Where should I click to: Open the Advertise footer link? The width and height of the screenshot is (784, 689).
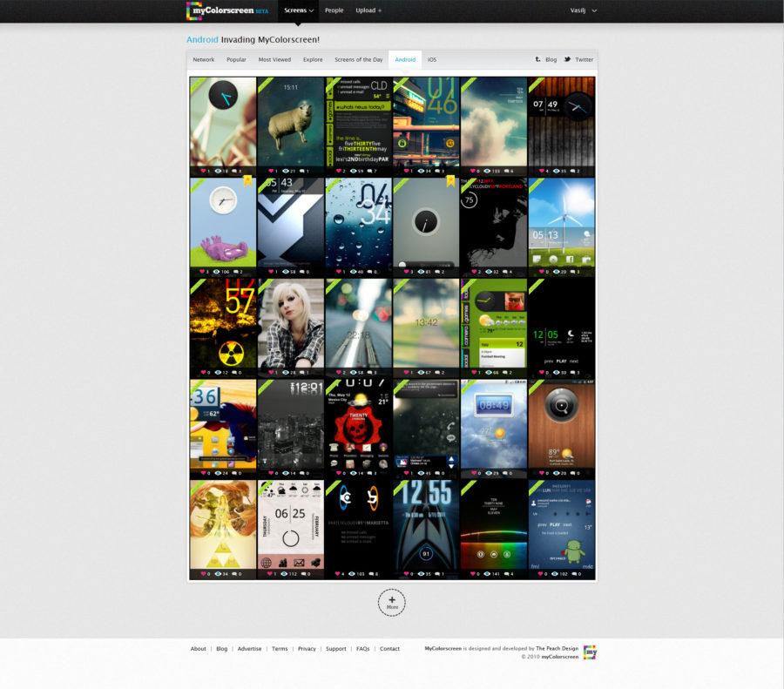(x=249, y=649)
